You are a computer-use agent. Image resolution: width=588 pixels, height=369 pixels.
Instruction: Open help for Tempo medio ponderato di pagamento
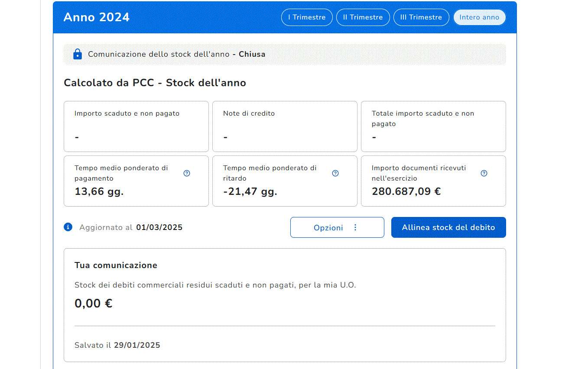click(187, 173)
